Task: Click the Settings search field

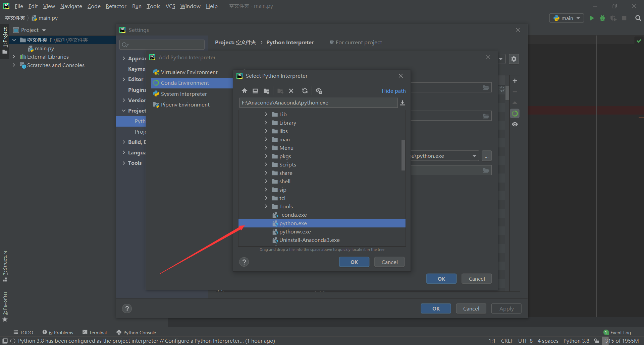Action: (x=162, y=45)
